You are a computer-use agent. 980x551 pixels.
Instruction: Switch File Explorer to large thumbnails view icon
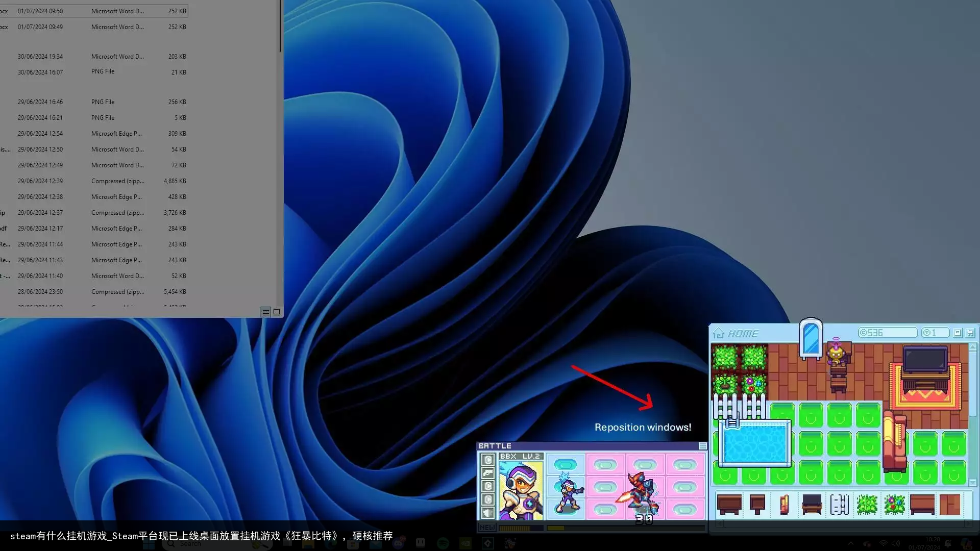pyautogui.click(x=277, y=312)
